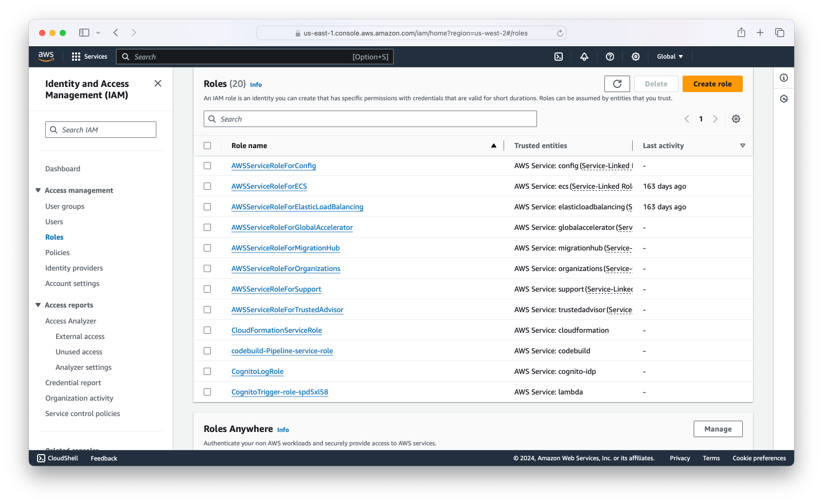
Task: Check the AWSServiceRoleForGlobalAccelerator row
Action: pos(207,227)
